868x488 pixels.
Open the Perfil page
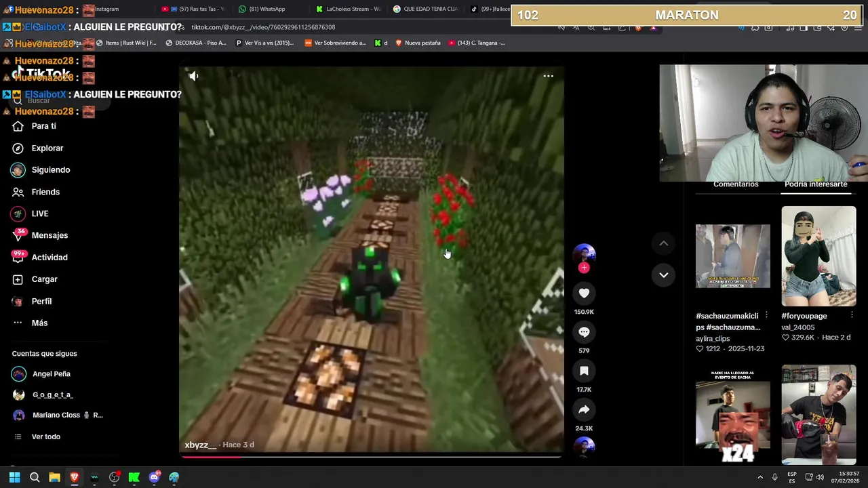click(41, 301)
